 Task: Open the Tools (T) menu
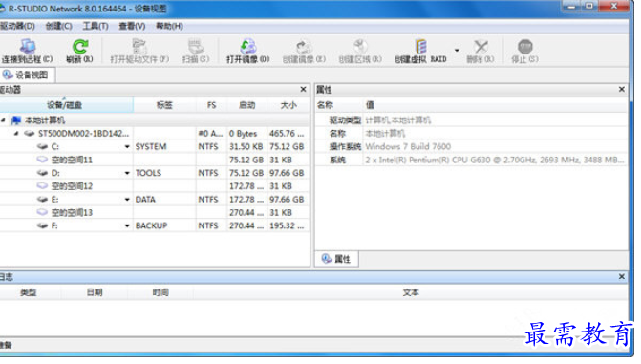point(96,26)
